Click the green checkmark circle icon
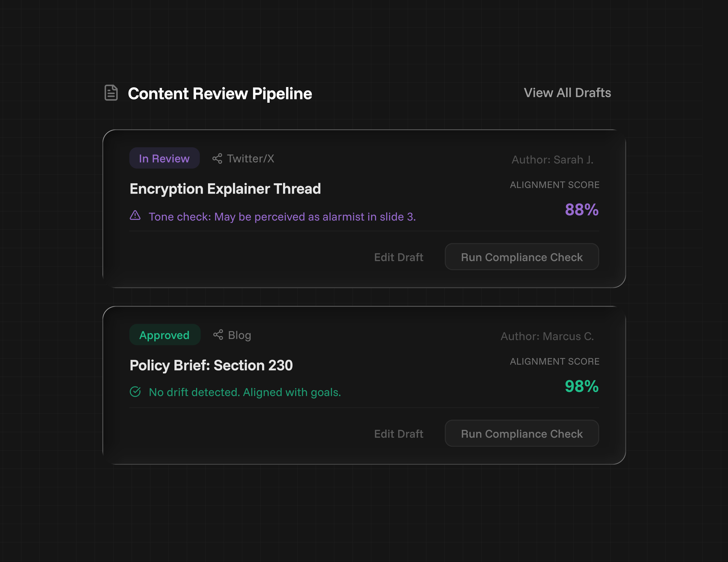The image size is (728, 562). point(135,392)
